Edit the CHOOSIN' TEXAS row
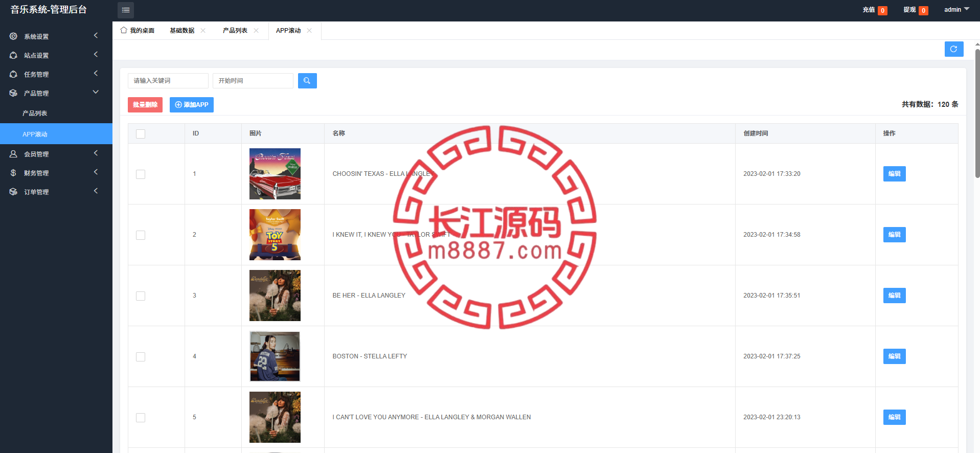 pos(895,174)
